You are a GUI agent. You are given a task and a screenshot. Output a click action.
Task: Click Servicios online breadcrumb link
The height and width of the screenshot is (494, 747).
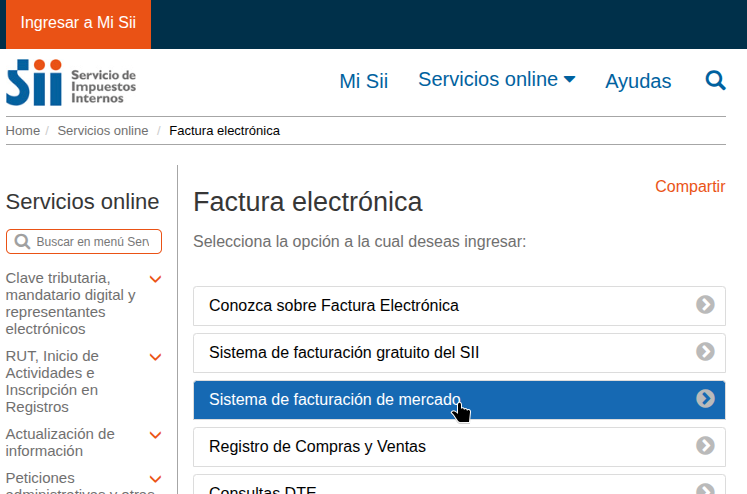(x=102, y=131)
